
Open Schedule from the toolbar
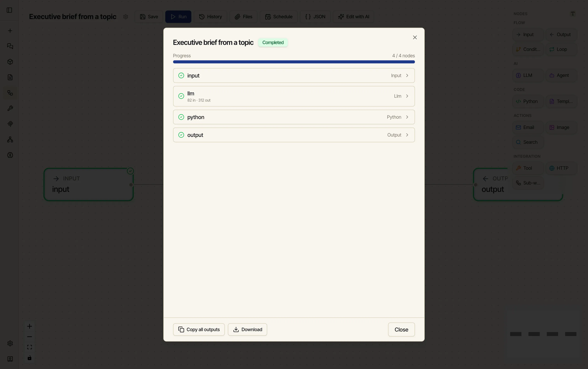pyautogui.click(x=279, y=17)
